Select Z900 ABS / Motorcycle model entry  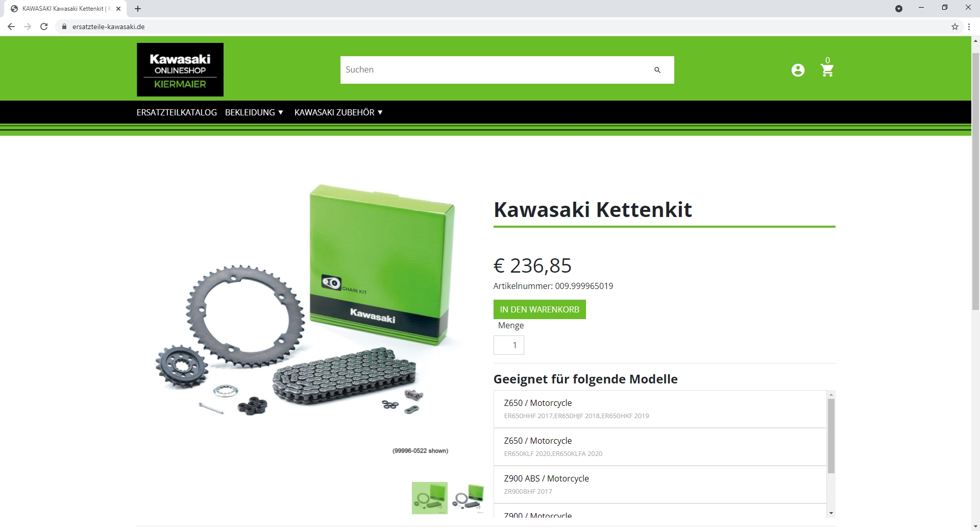[660, 485]
